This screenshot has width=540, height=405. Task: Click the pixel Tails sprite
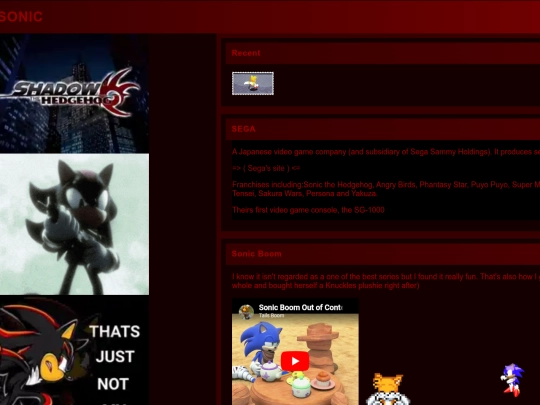click(x=388, y=389)
